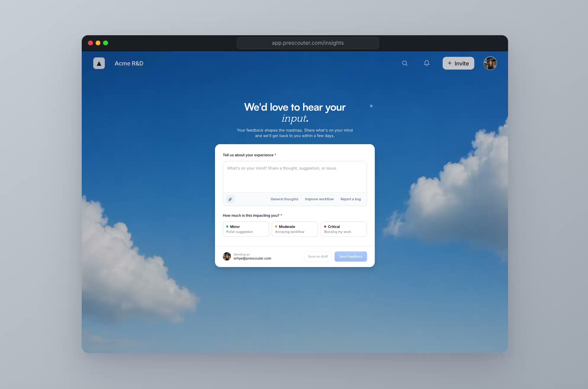Open the profile avatar in header
This screenshot has width=588, height=389.
tap(490, 63)
